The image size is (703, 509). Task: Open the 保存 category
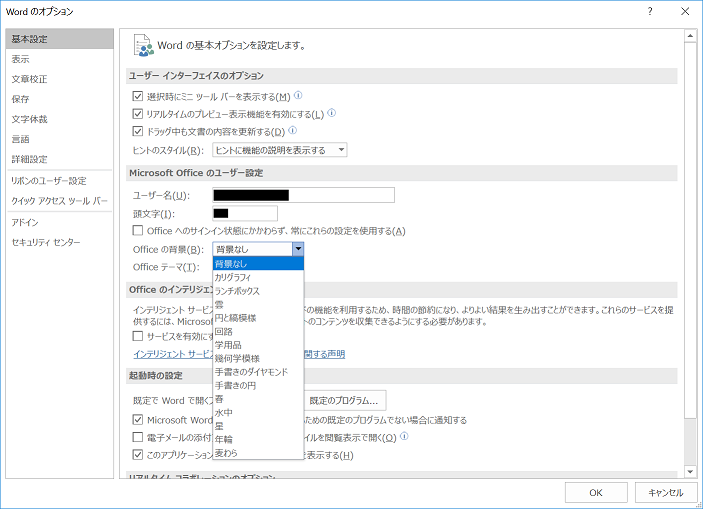[60, 99]
